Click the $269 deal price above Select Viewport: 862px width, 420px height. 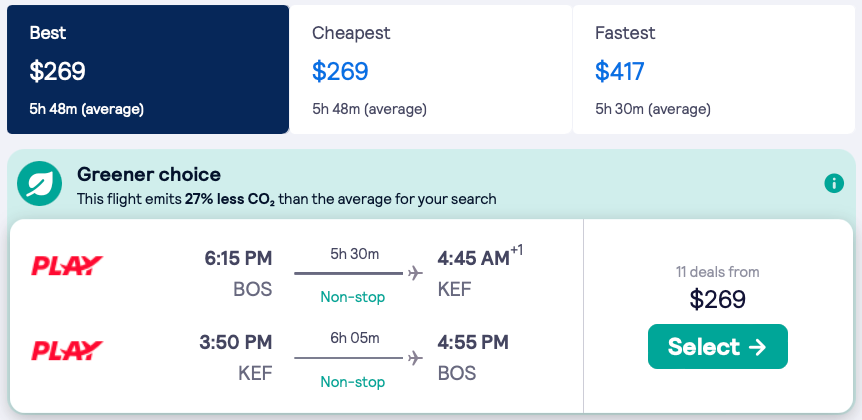tap(717, 299)
